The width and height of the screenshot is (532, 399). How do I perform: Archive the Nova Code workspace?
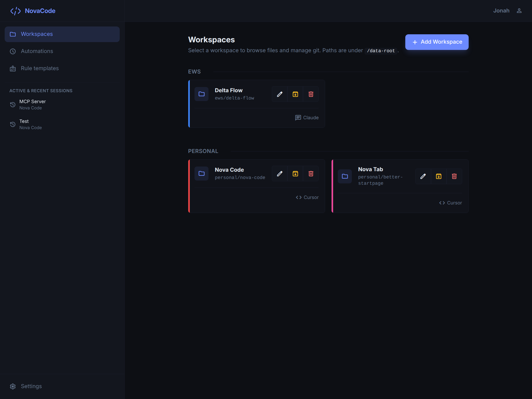coord(295,174)
